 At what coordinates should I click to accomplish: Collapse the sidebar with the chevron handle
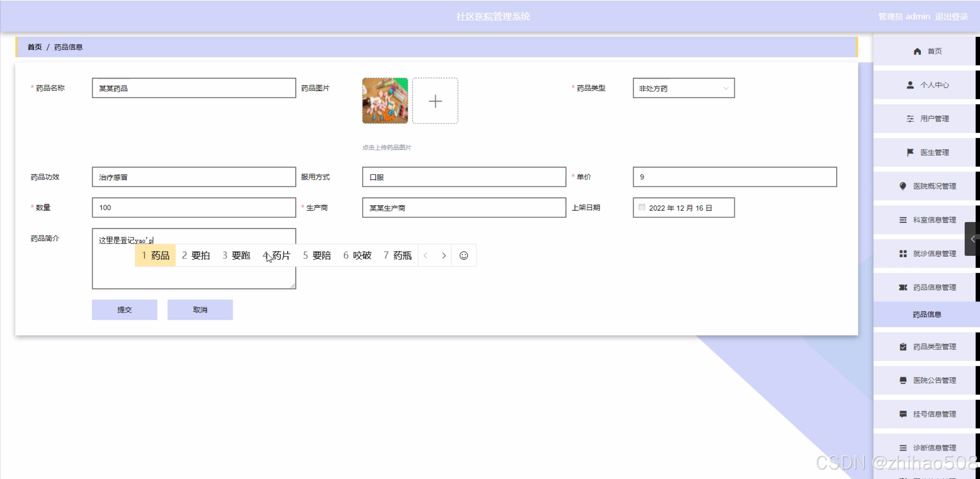[x=972, y=239]
